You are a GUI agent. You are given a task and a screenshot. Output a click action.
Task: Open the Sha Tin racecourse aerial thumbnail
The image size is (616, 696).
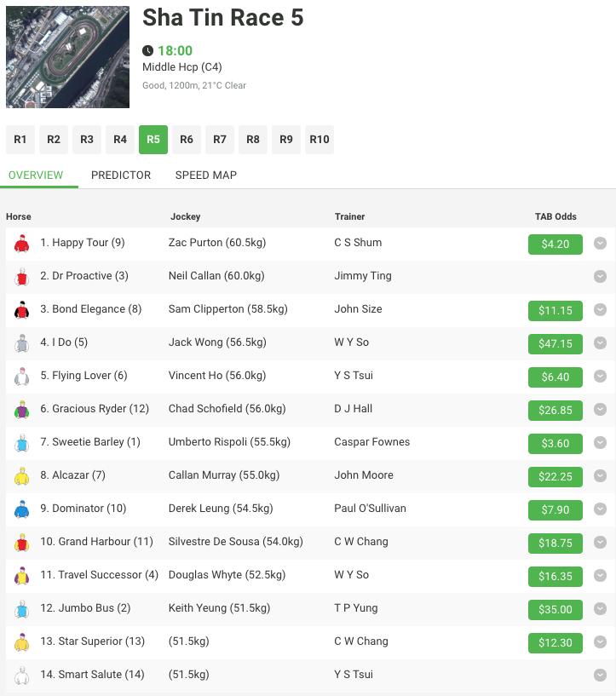pyautogui.click(x=68, y=58)
